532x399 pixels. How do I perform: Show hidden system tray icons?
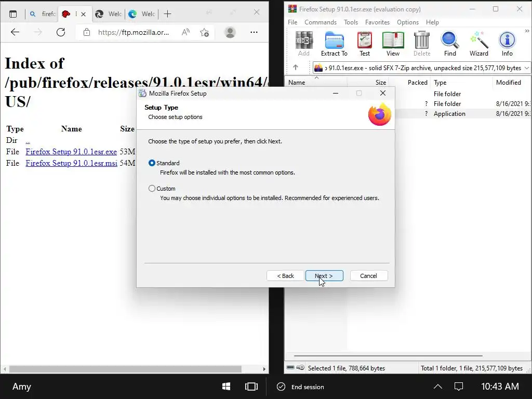pyautogui.click(x=438, y=387)
